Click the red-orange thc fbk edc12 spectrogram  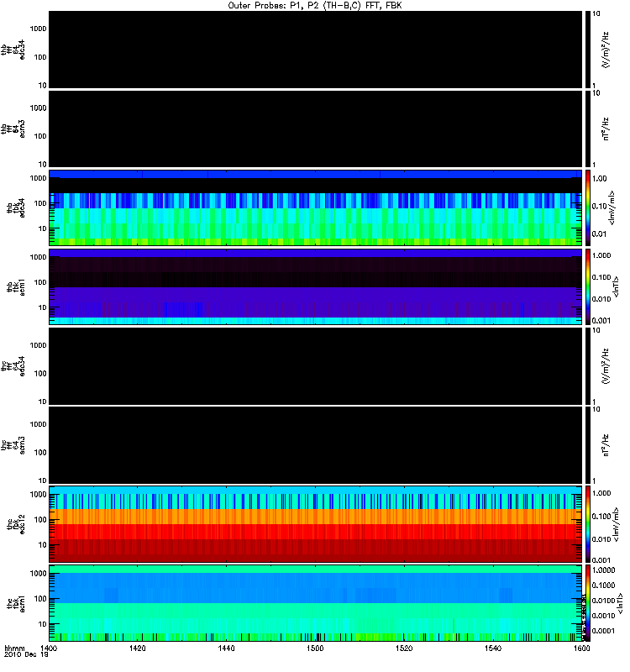316,523
